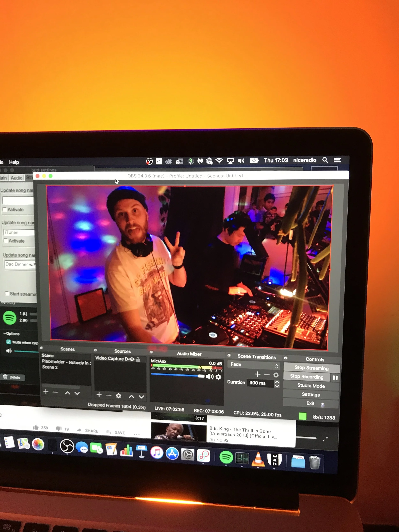Adjust the Mic/Aux volume slider

(x=201, y=376)
